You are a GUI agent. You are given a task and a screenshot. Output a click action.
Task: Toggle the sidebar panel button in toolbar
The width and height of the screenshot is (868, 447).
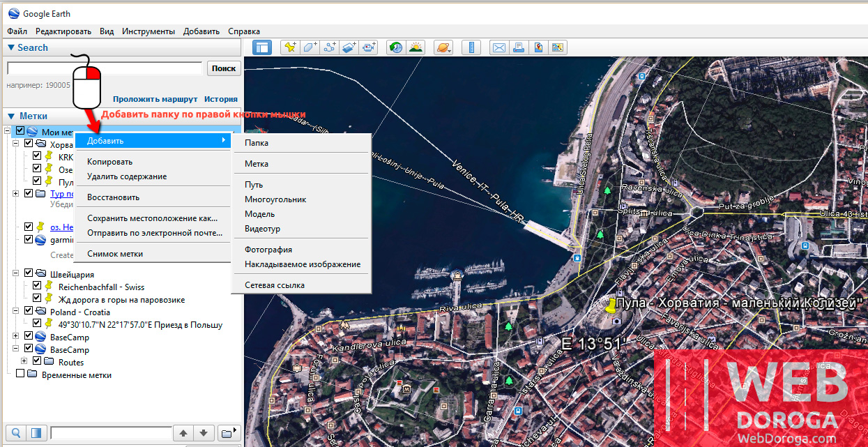pos(261,47)
